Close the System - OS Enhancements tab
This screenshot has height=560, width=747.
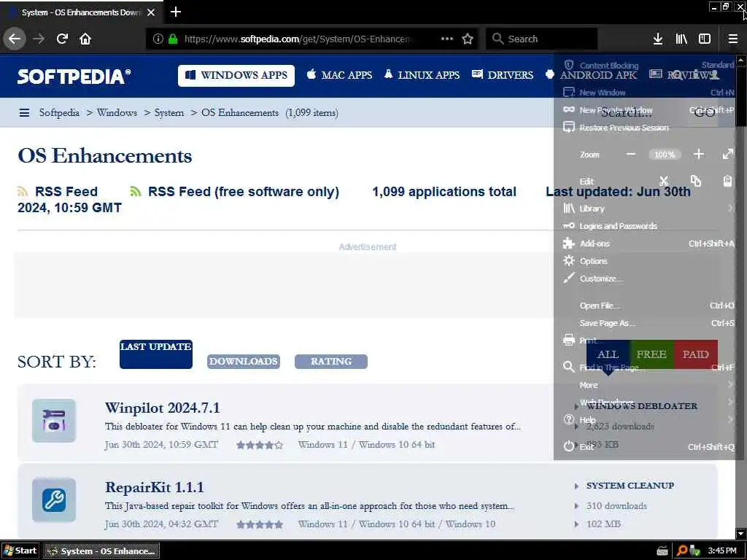(x=151, y=12)
